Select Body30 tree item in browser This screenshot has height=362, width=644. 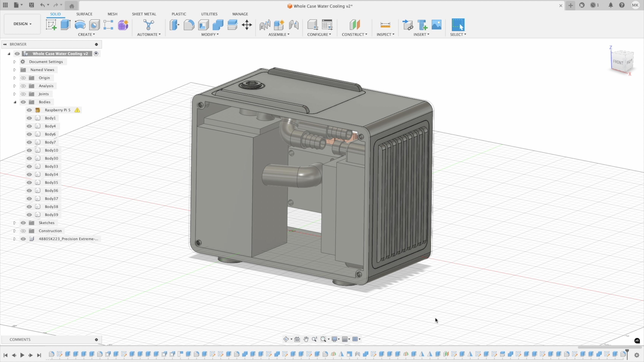(51, 158)
